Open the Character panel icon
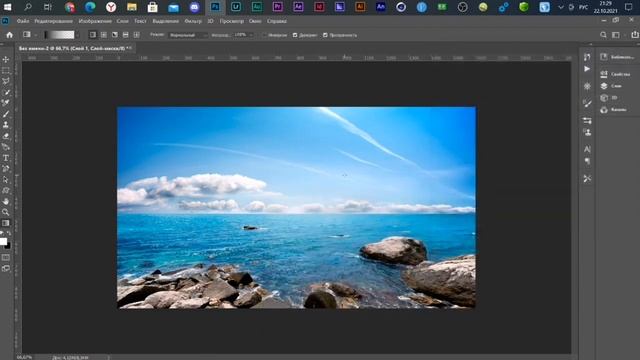The image size is (640, 360). point(587,149)
